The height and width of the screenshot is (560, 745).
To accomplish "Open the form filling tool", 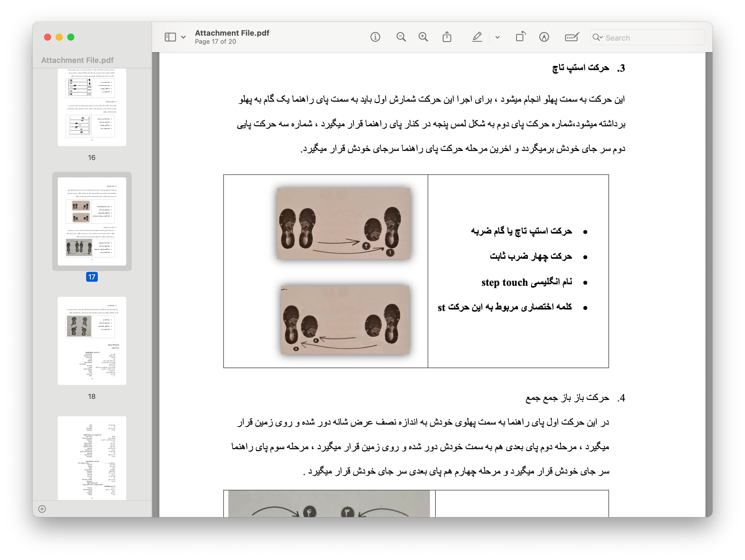I will [x=572, y=37].
